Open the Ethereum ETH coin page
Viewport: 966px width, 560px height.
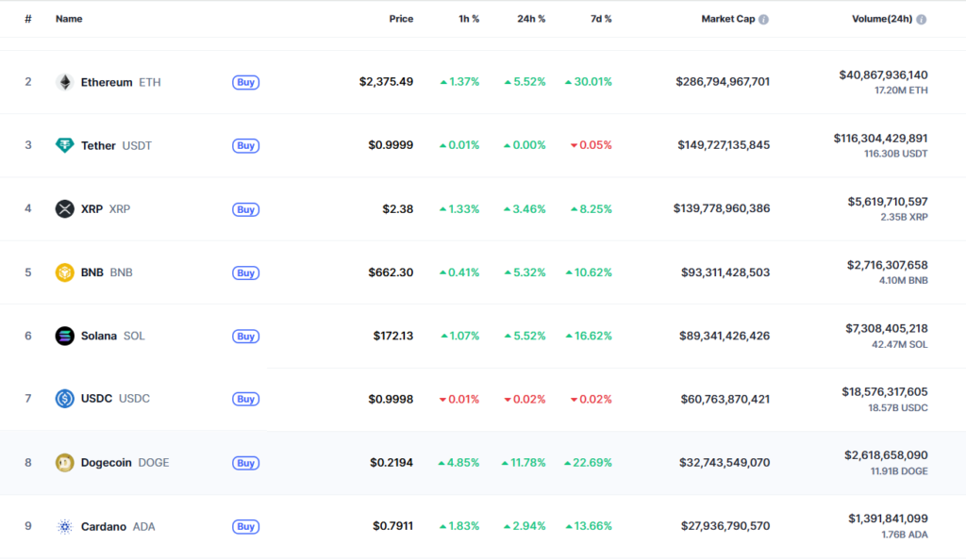[121, 82]
